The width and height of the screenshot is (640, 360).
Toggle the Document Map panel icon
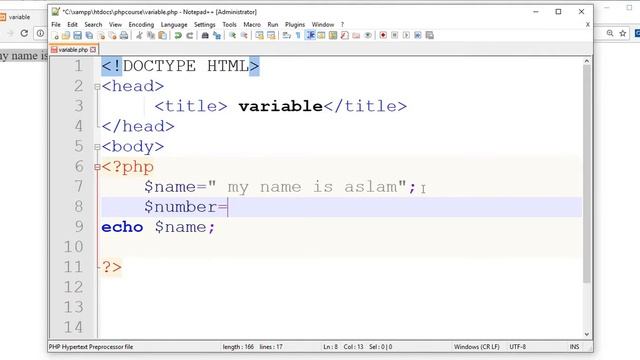(333, 36)
